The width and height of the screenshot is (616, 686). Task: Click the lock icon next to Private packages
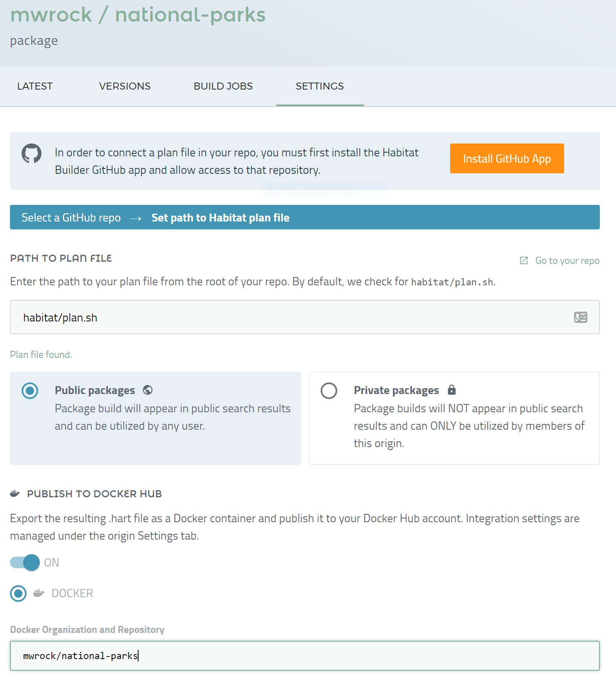(x=452, y=390)
